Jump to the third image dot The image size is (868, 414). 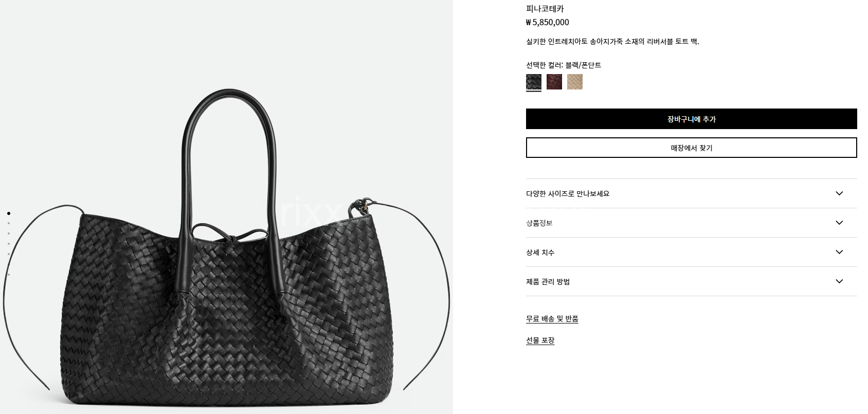(9, 233)
